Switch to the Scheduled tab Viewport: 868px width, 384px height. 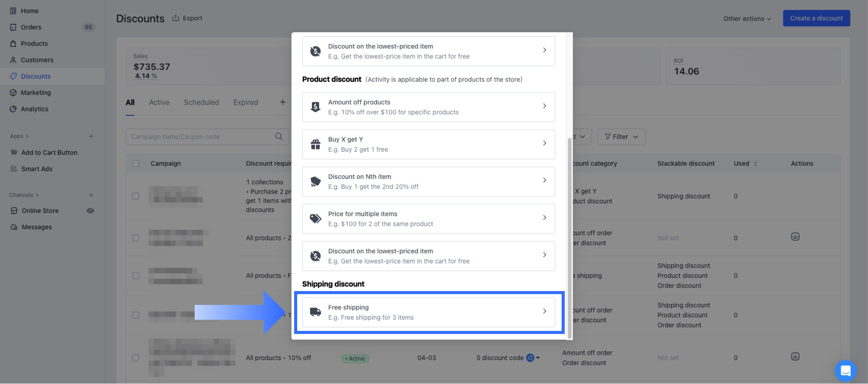pyautogui.click(x=201, y=102)
